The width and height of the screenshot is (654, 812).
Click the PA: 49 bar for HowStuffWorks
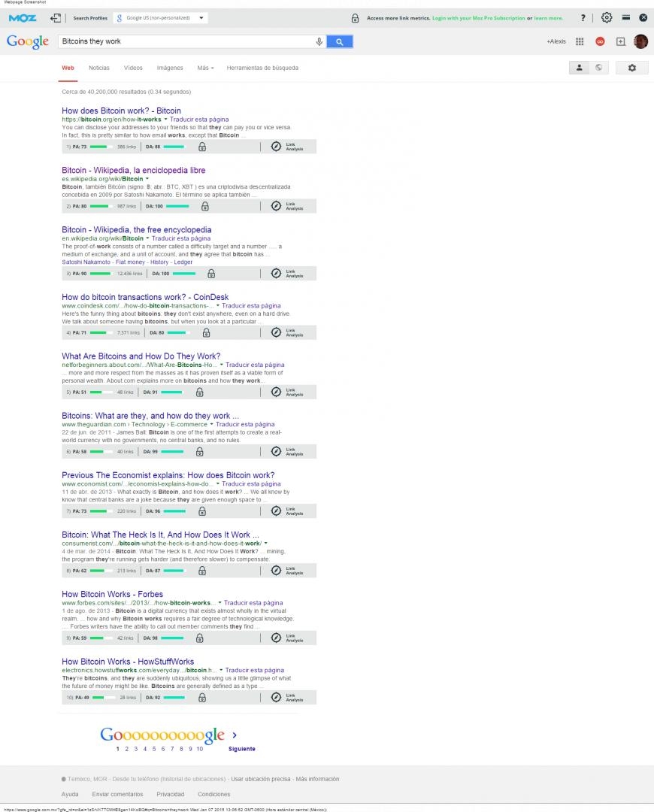(105, 698)
